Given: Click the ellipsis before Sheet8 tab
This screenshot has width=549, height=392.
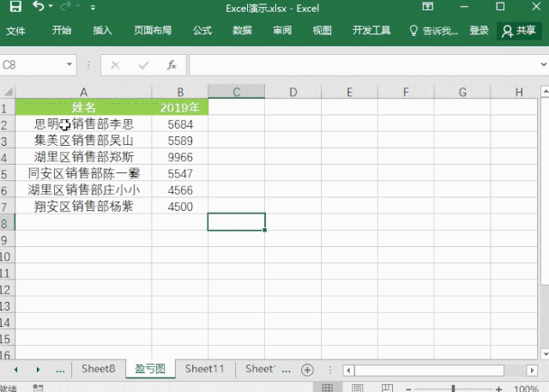Looking at the screenshot, I should [x=60, y=371].
